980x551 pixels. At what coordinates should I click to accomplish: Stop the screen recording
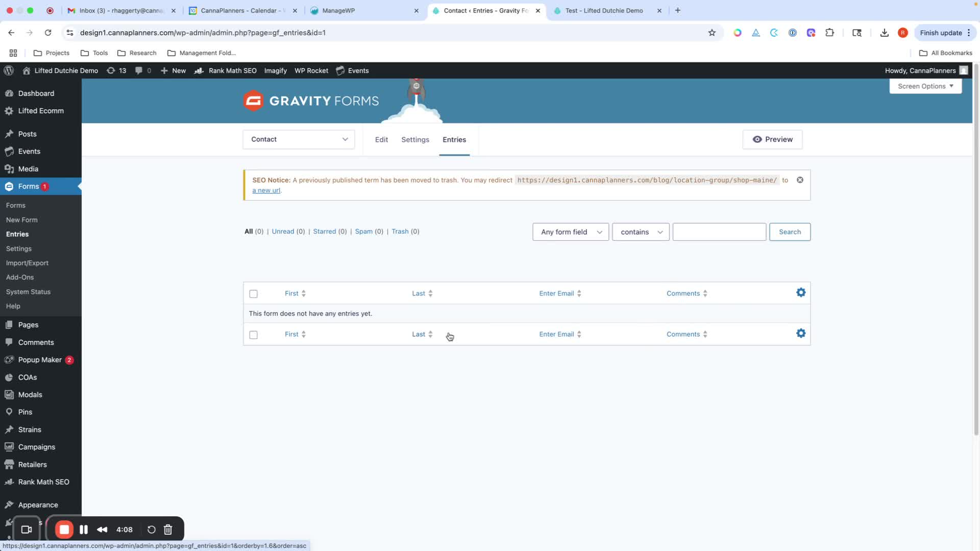pyautogui.click(x=64, y=530)
